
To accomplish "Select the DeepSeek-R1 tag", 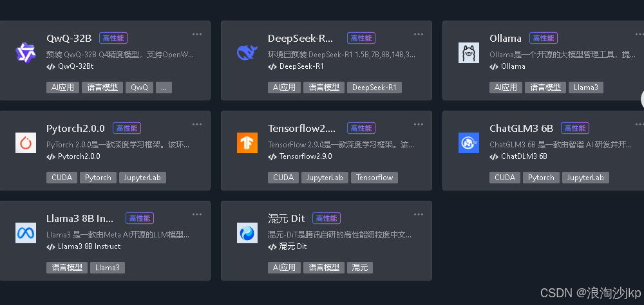I will coord(375,88).
